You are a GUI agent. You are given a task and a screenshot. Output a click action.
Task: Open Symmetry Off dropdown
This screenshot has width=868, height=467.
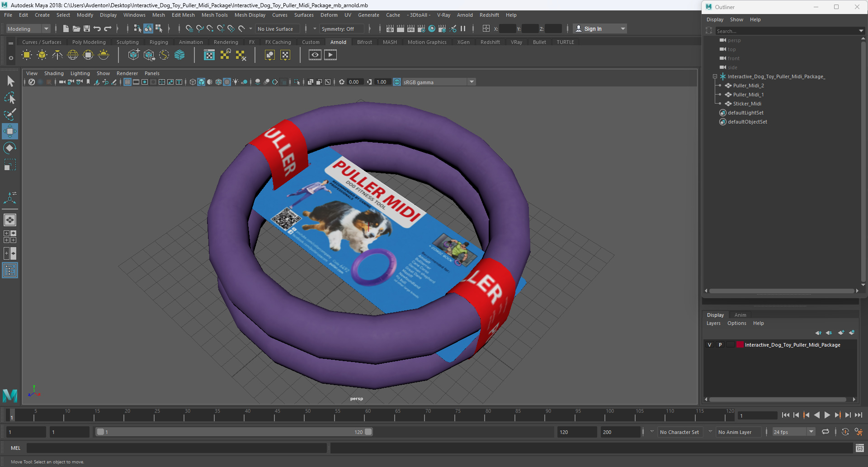342,29
